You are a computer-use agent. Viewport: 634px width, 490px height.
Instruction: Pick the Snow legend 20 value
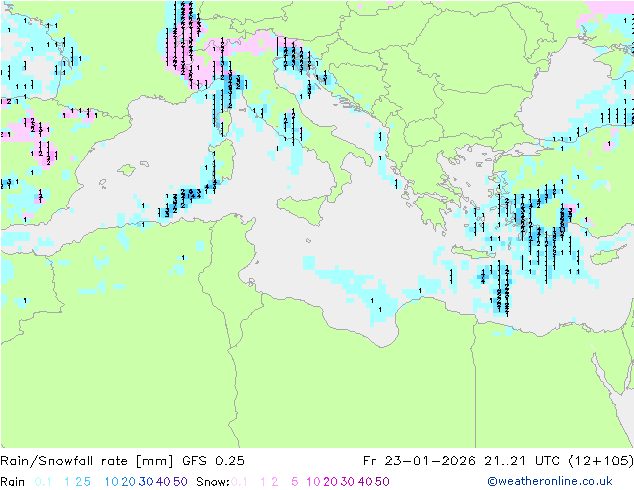point(330,482)
